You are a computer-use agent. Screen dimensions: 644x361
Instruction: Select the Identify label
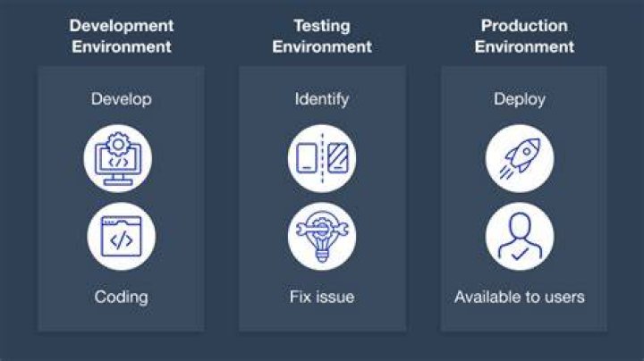coord(322,99)
